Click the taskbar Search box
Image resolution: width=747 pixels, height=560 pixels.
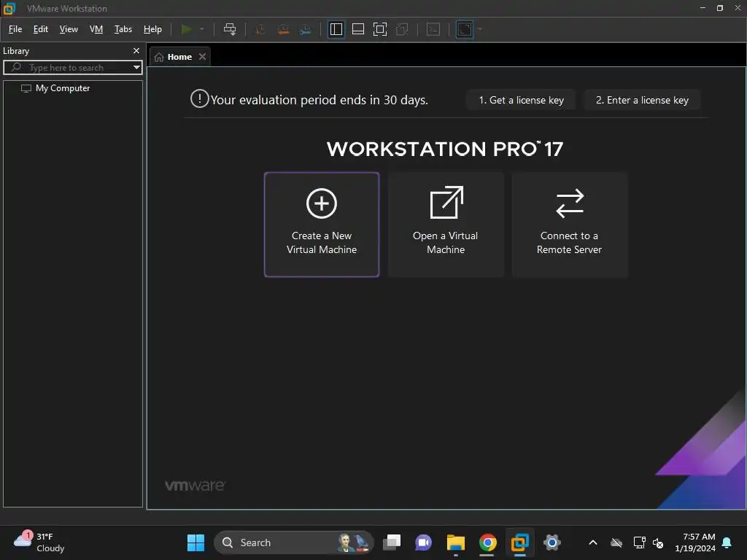294,542
